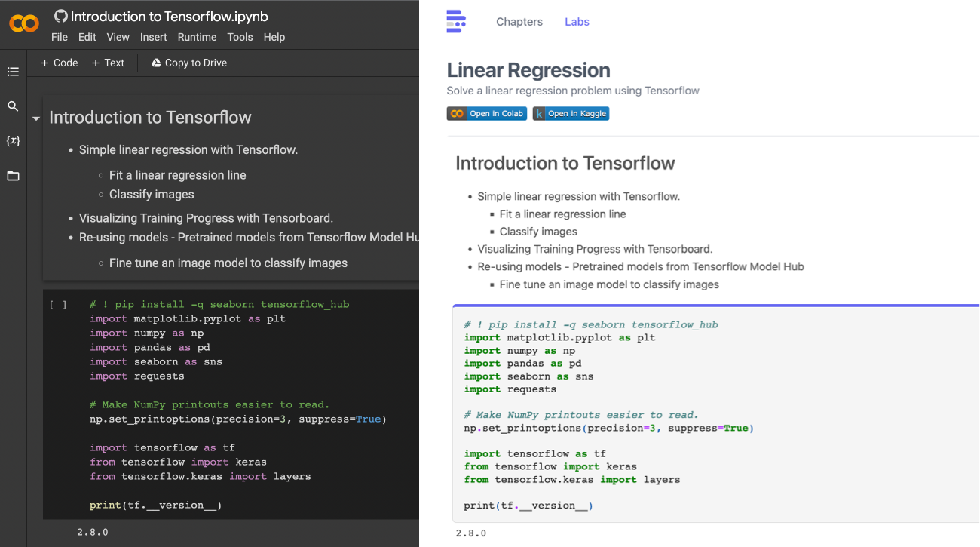Viewport: 980px width, 547px height.
Task: Click 'Fit a linear regression line' in Colab
Action: click(x=177, y=175)
